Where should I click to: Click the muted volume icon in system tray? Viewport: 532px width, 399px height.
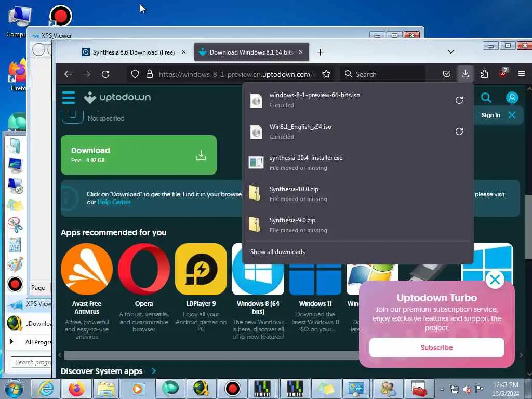[467, 390]
